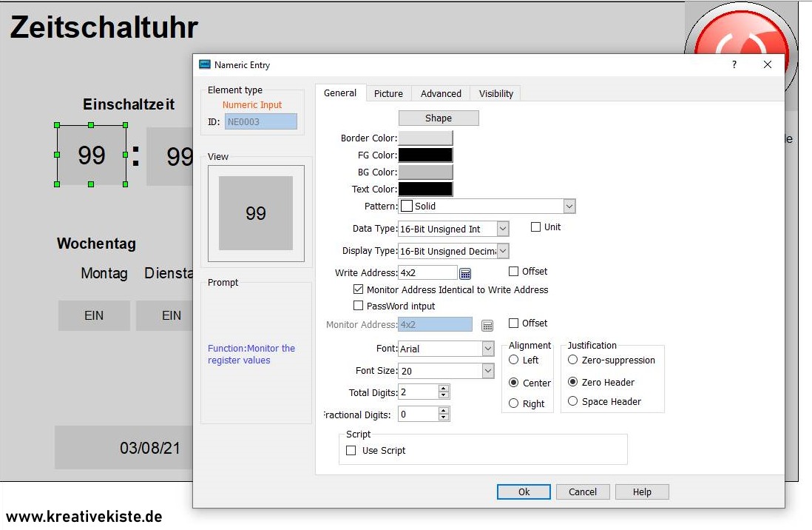The width and height of the screenshot is (812, 530).
Task: Choose Zero Header justification
Action: (x=572, y=382)
